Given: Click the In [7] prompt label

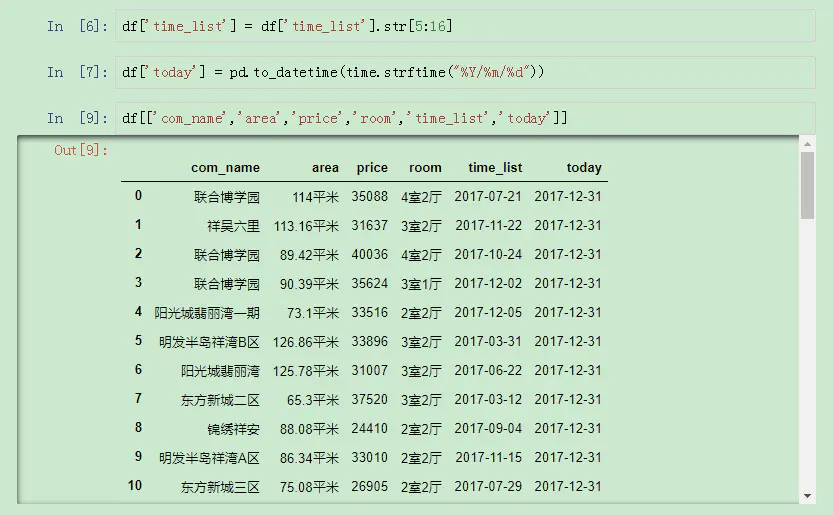Looking at the screenshot, I should (77, 72).
